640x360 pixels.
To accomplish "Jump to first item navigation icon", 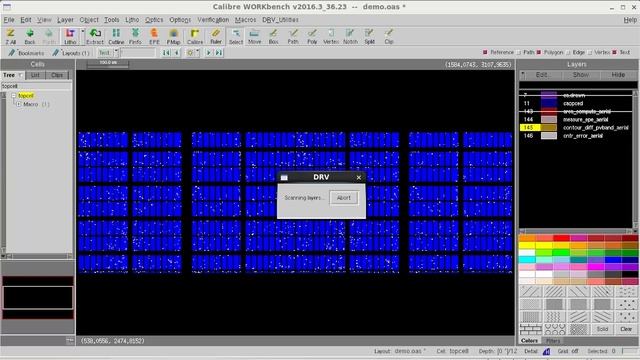I will pyautogui.click(x=166, y=53).
